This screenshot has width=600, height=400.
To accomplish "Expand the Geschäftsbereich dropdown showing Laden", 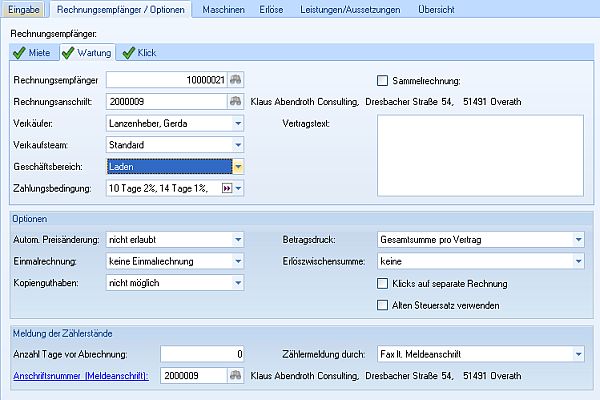I will 238,167.
